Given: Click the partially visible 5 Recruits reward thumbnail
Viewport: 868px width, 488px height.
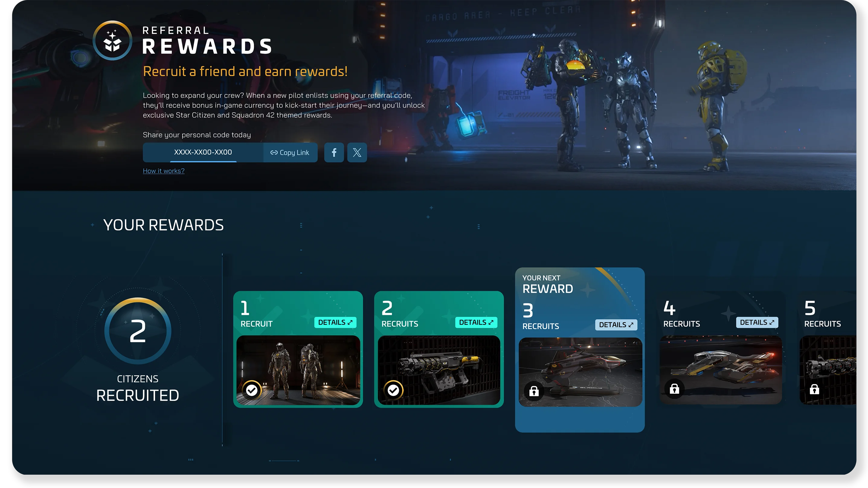Looking at the screenshot, I should coord(828,370).
